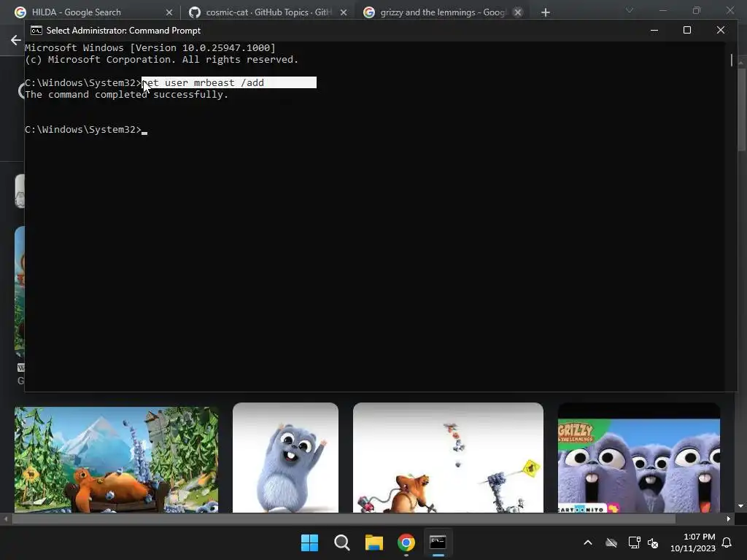Click the horizontal scrollbar right arrow
Screen dimensions: 747x560
coord(729,519)
